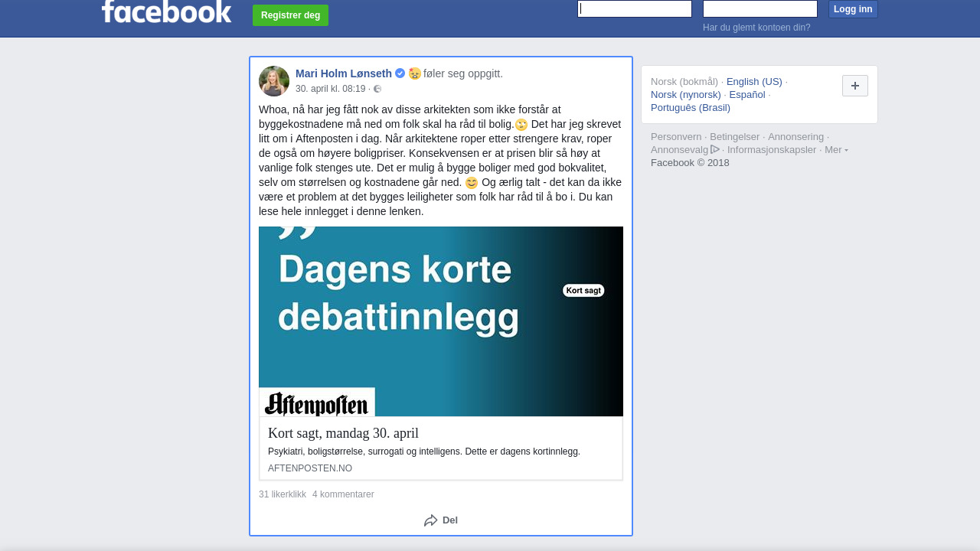The width and height of the screenshot is (980, 551).
Task: Expand the Mer footer dropdown
Action: (x=836, y=149)
